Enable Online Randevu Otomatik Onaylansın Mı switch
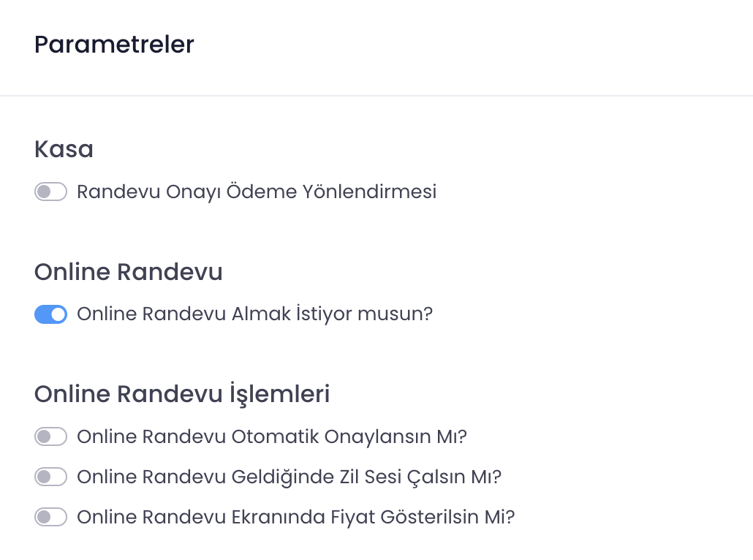The width and height of the screenshot is (753, 560). tap(50, 437)
